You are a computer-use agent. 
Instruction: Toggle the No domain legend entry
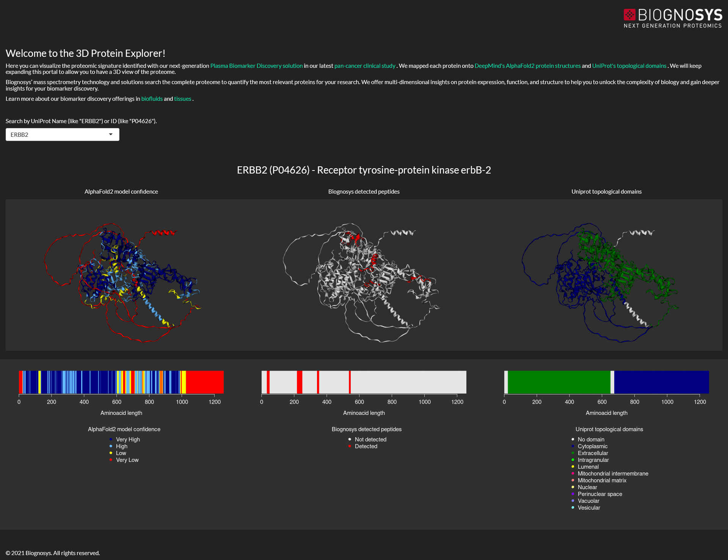(x=588, y=440)
